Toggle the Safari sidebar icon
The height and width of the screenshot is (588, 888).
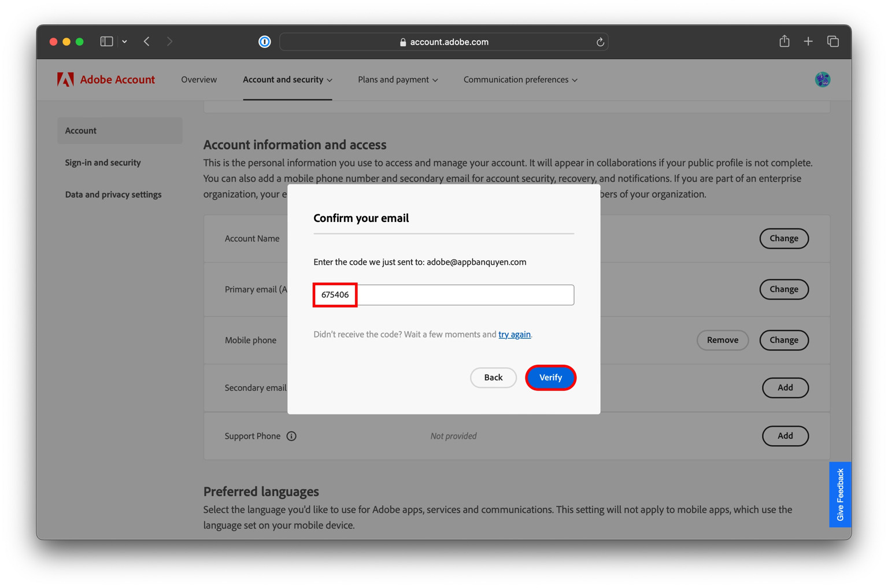[x=106, y=42]
